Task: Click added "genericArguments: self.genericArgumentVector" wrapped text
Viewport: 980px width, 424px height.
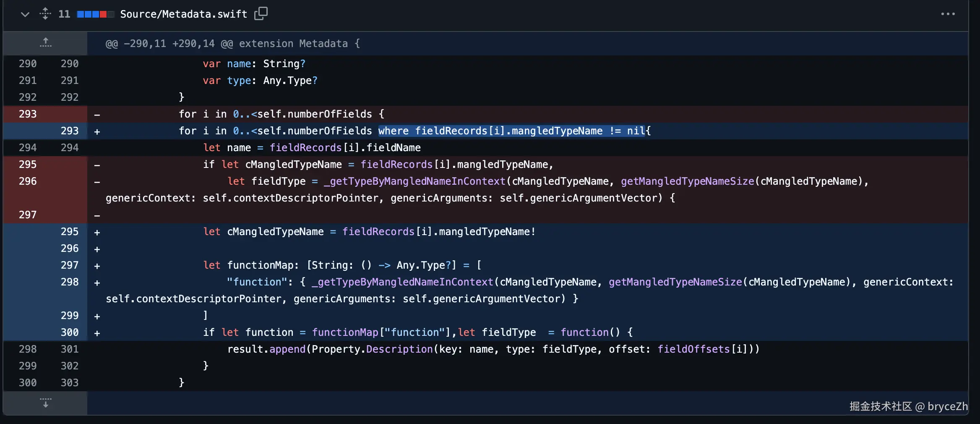Action: point(429,299)
